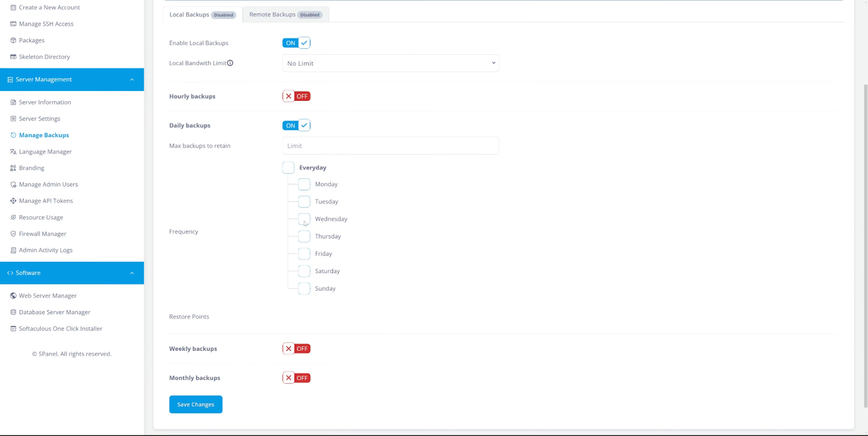The image size is (868, 436).
Task: Open Manage Admin Users menu item
Action: click(x=48, y=184)
